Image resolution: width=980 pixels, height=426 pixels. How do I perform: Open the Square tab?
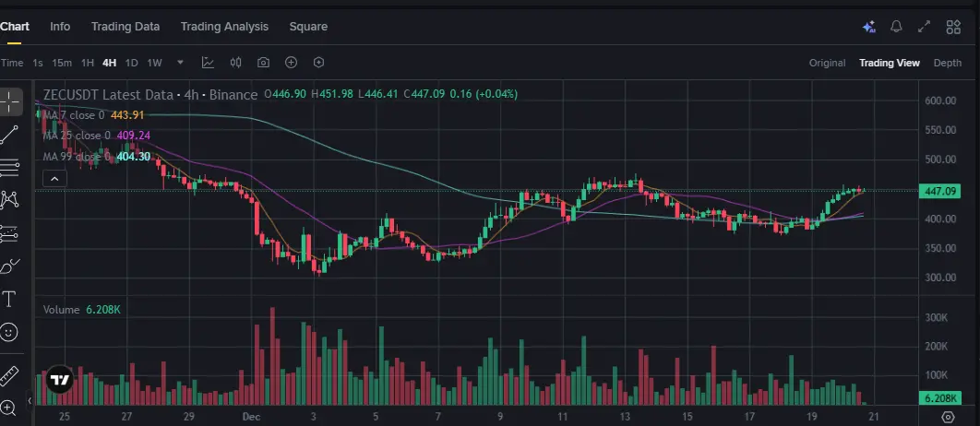(308, 27)
